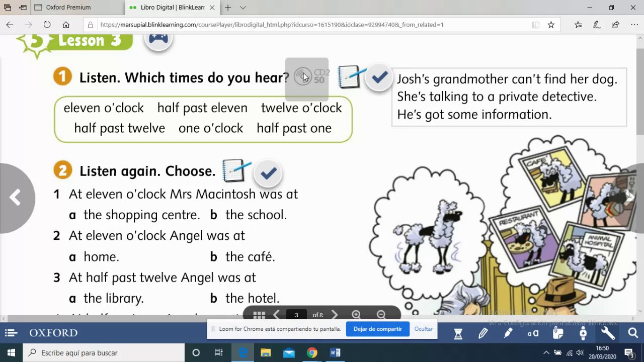The height and width of the screenshot is (362, 644).
Task: Check answers for exercise 1 Listen
Action: [x=379, y=77]
